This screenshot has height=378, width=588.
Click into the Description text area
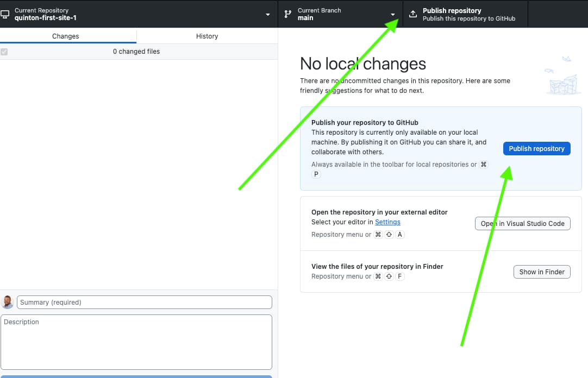tap(136, 342)
